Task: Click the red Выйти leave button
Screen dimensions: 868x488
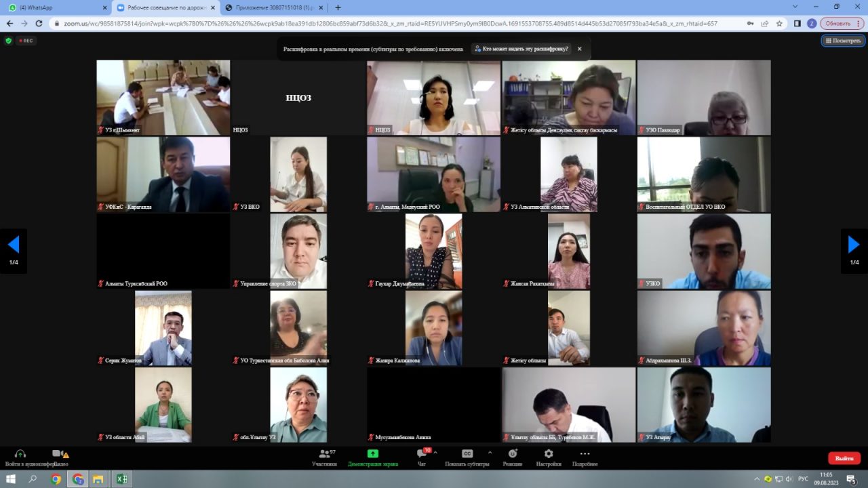Action: click(844, 458)
